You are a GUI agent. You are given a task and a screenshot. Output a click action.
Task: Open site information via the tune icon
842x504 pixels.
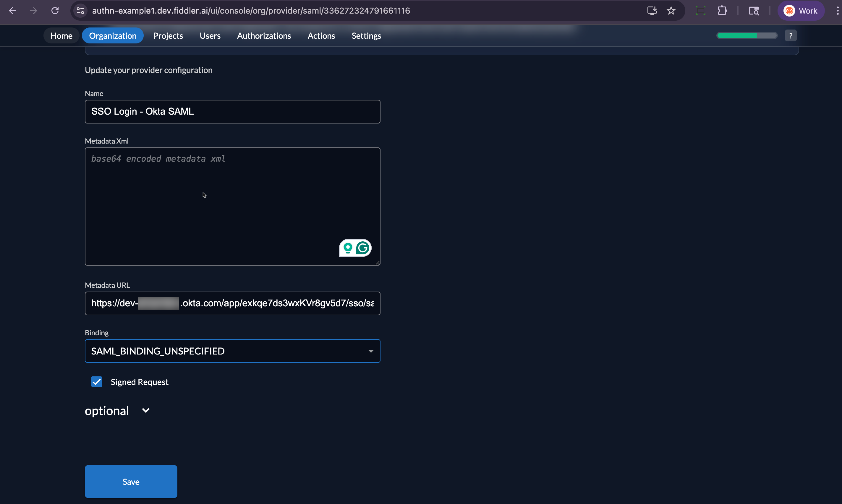(x=80, y=11)
